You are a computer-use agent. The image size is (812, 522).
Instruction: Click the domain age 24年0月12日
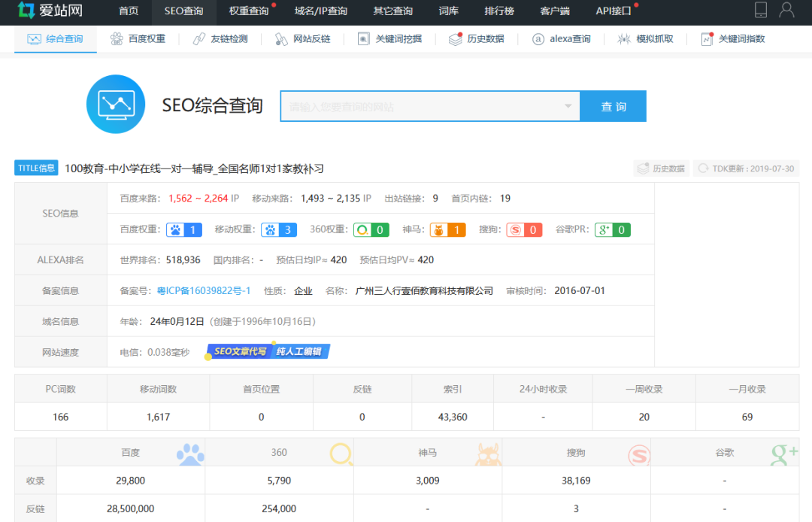tap(177, 322)
